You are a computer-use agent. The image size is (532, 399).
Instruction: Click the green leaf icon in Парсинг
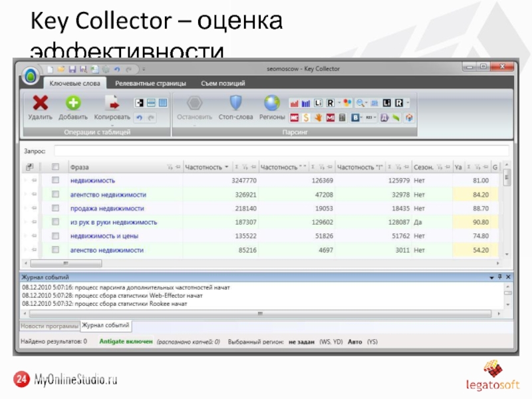point(396,118)
